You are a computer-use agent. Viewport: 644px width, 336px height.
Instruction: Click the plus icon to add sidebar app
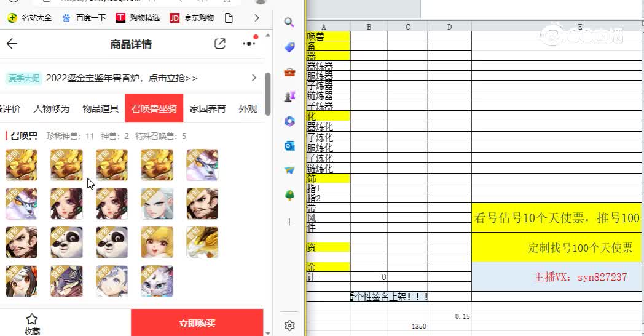click(x=289, y=222)
